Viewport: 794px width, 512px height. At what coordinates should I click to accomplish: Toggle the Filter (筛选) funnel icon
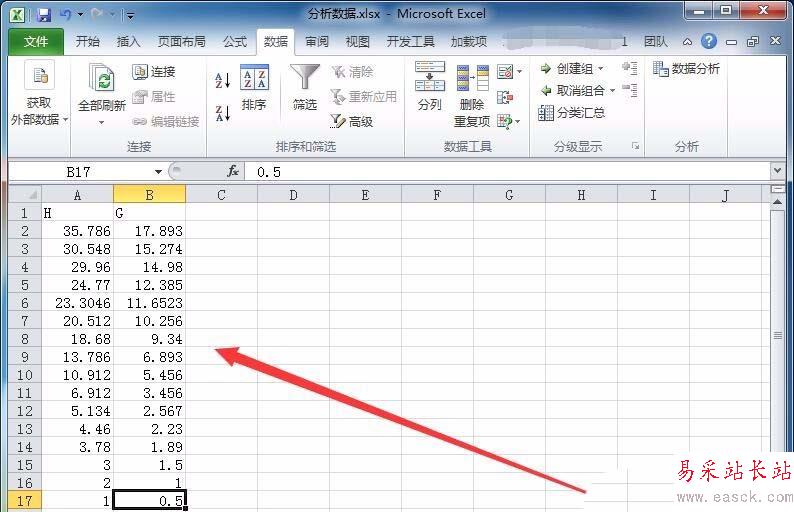(305, 78)
